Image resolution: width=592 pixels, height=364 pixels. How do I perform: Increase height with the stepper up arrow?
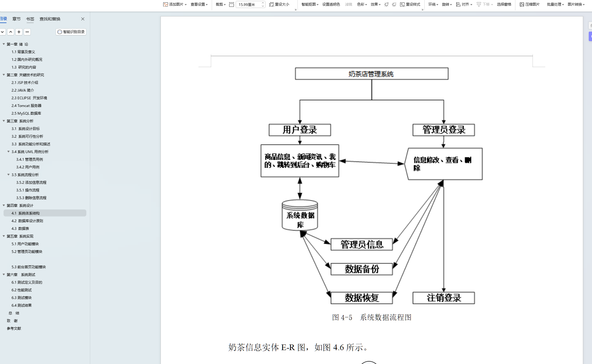(263, 3)
